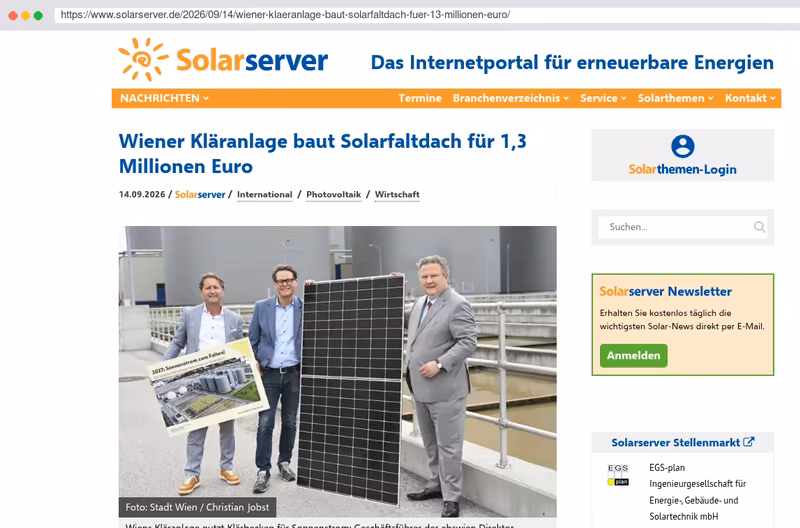Click the EGS-plan company logo
This screenshot has width=800, height=528.
pyautogui.click(x=618, y=475)
